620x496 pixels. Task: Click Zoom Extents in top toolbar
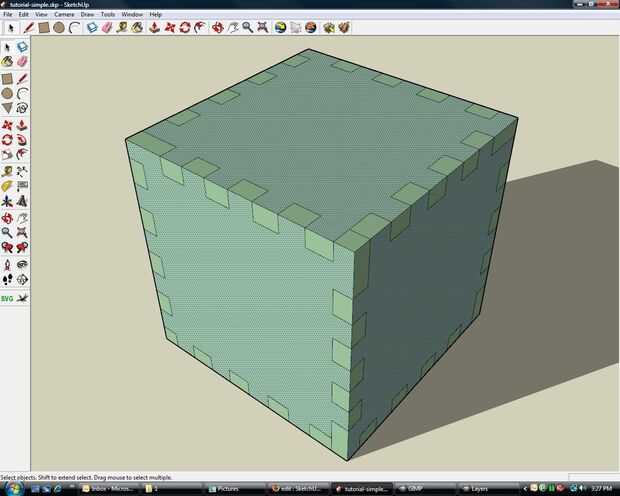(263, 28)
